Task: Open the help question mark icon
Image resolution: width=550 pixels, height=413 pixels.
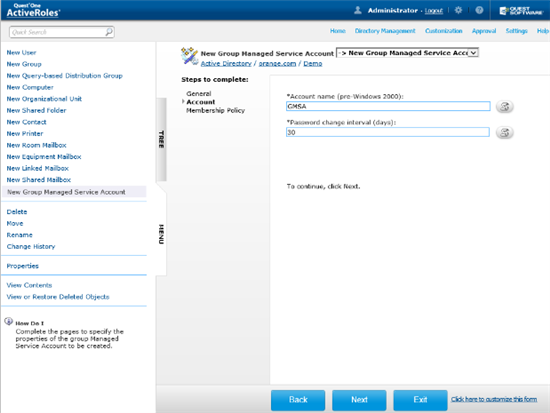Action: click(x=479, y=10)
